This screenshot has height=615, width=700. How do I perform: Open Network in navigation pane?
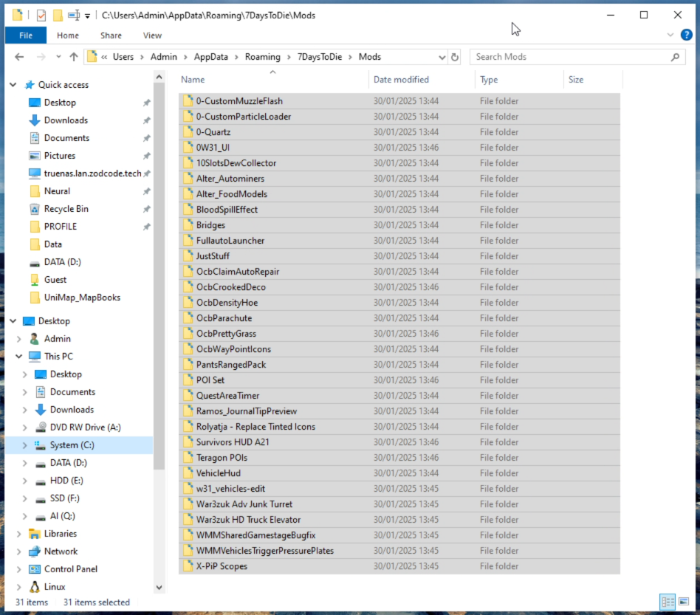tap(61, 552)
